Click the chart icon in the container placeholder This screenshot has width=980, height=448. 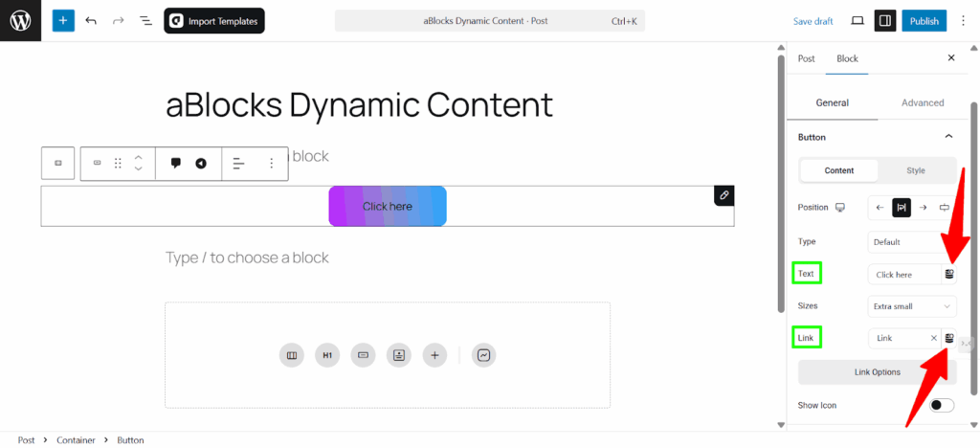click(483, 355)
